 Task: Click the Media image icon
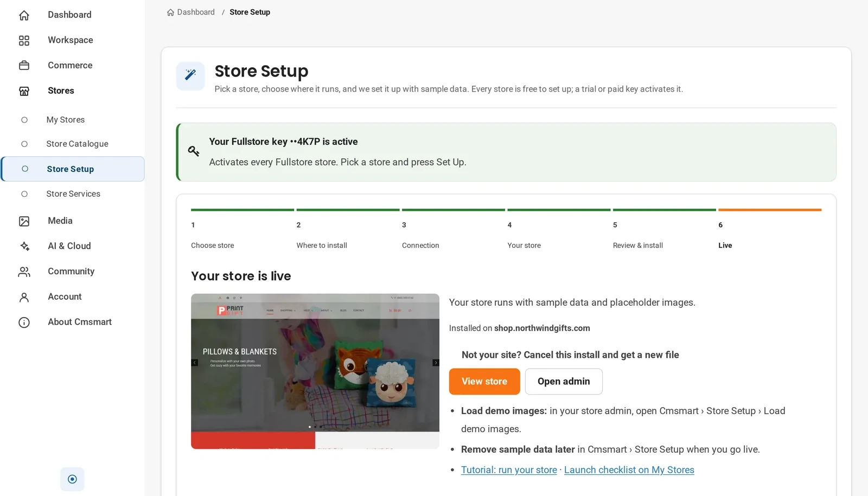point(24,221)
